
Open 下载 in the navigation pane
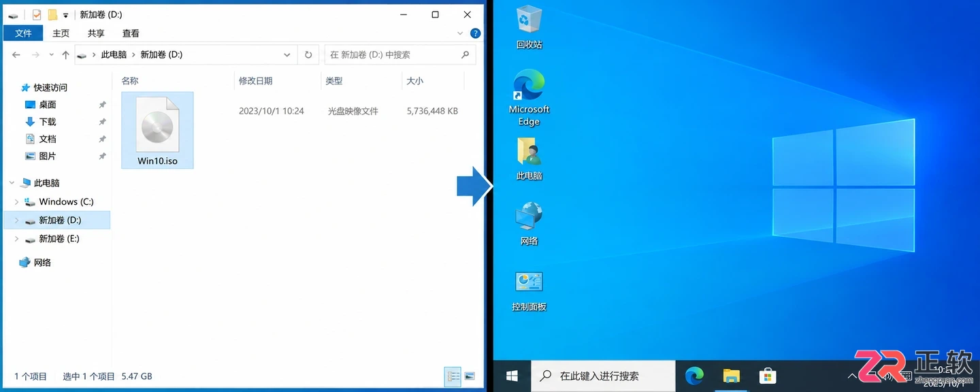pyautogui.click(x=47, y=122)
